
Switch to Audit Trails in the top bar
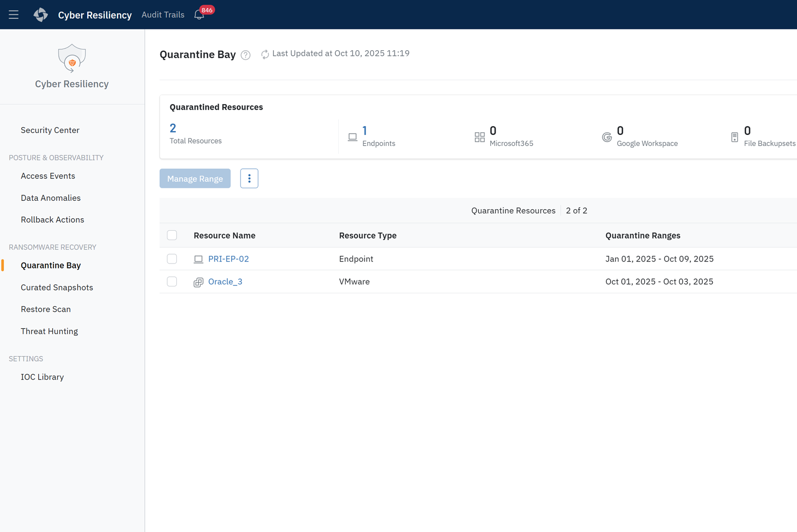point(162,14)
